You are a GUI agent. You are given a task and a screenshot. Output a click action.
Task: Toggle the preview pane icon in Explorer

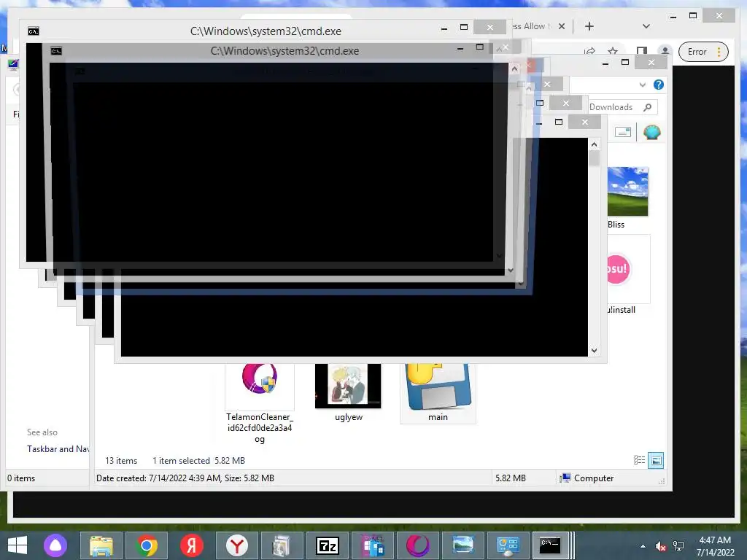pos(623,132)
